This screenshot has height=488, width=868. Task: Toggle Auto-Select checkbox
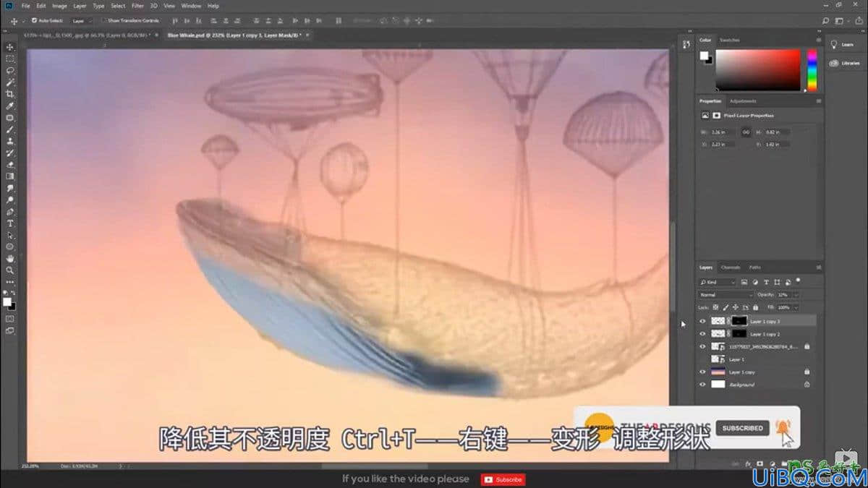click(34, 21)
